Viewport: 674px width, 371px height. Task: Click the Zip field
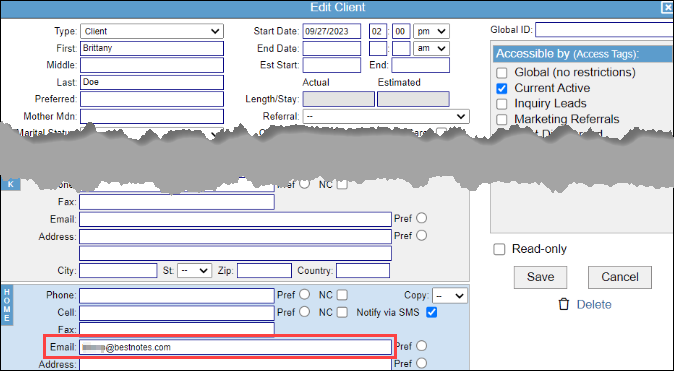pyautogui.click(x=264, y=271)
